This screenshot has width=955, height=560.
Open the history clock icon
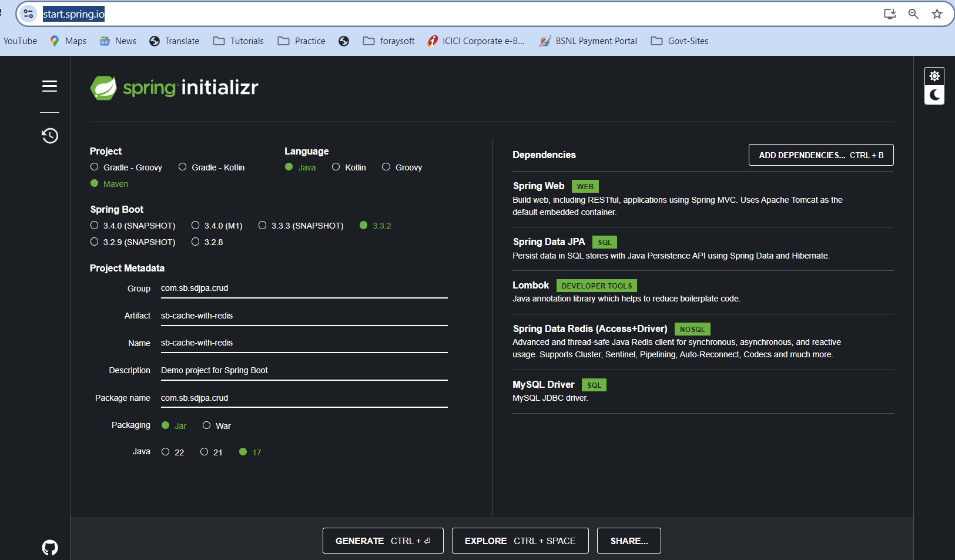49,136
